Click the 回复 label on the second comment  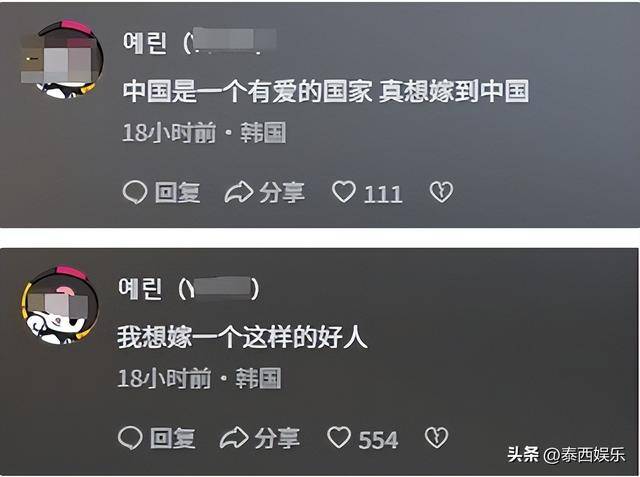tap(172, 438)
